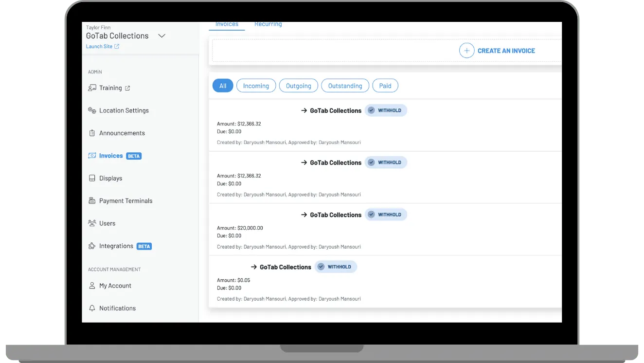This screenshot has width=644, height=363.
Task: Click the CREATE AN INVOICE button
Action: click(x=497, y=51)
